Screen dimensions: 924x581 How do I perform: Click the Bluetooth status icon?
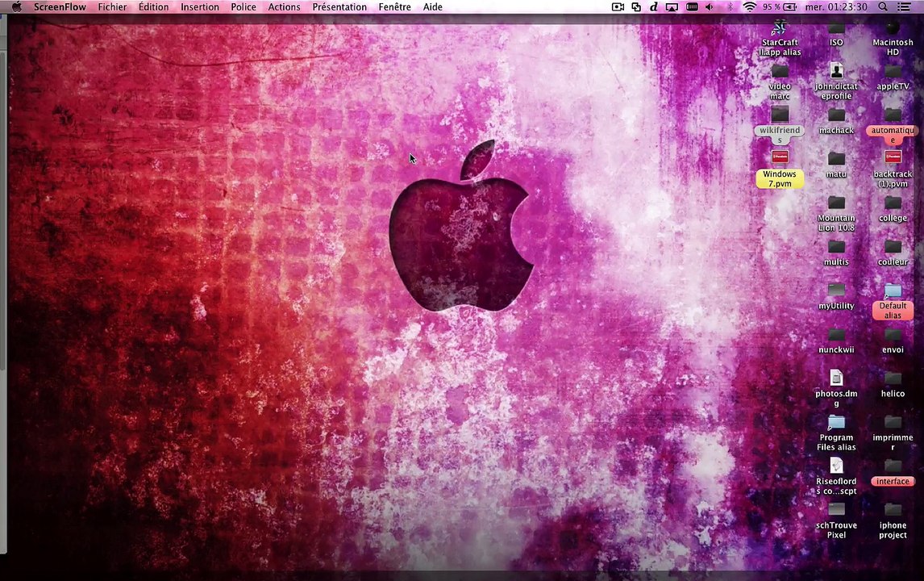coord(730,7)
